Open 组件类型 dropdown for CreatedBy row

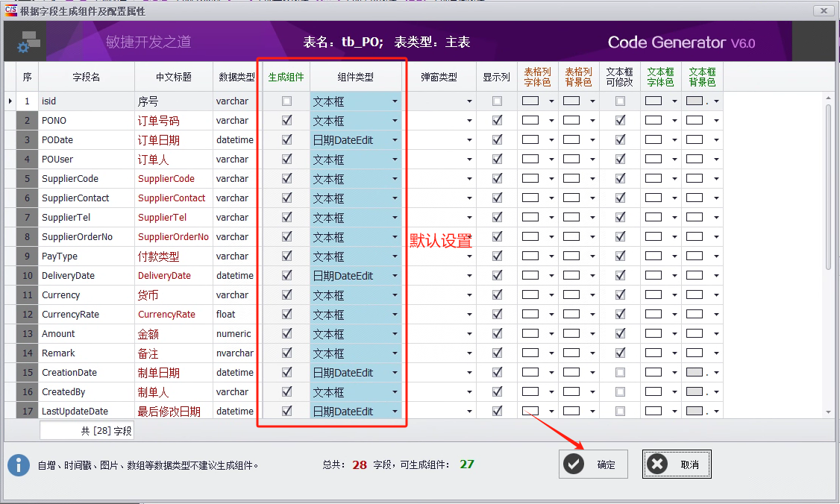pos(395,392)
